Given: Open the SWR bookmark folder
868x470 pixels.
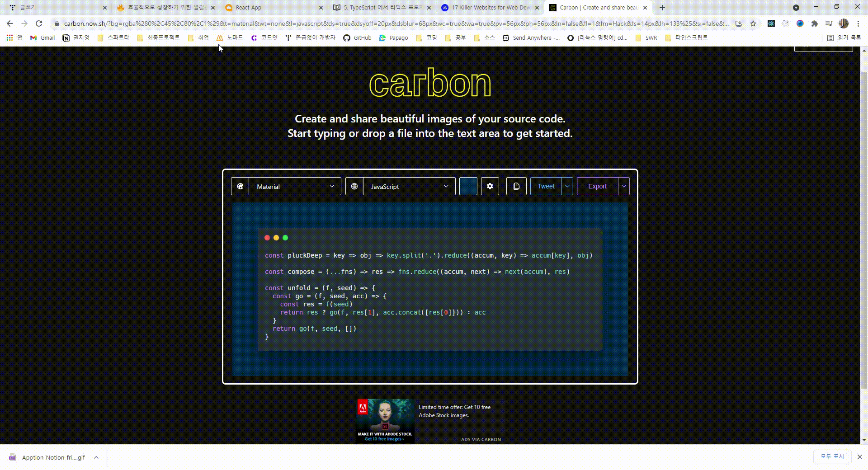Looking at the screenshot, I should point(646,38).
